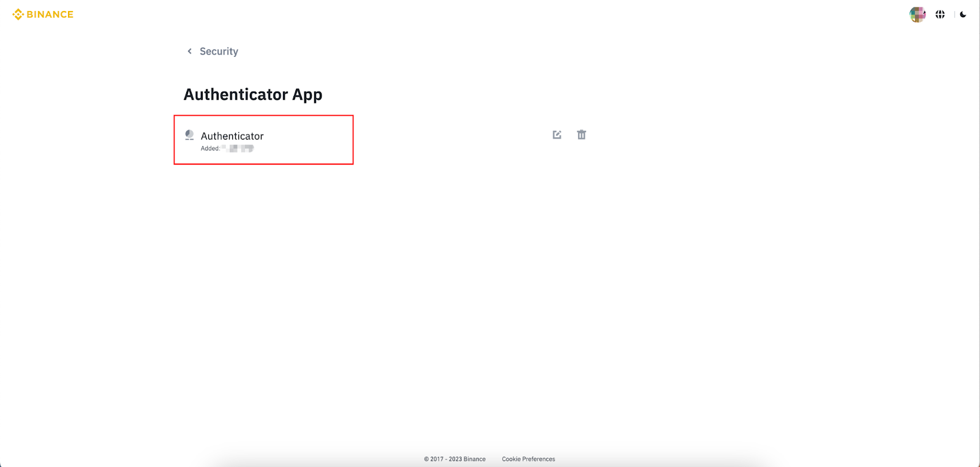Click the Authenticator App heading
Viewport: 980px width, 467px height.
pyautogui.click(x=253, y=95)
